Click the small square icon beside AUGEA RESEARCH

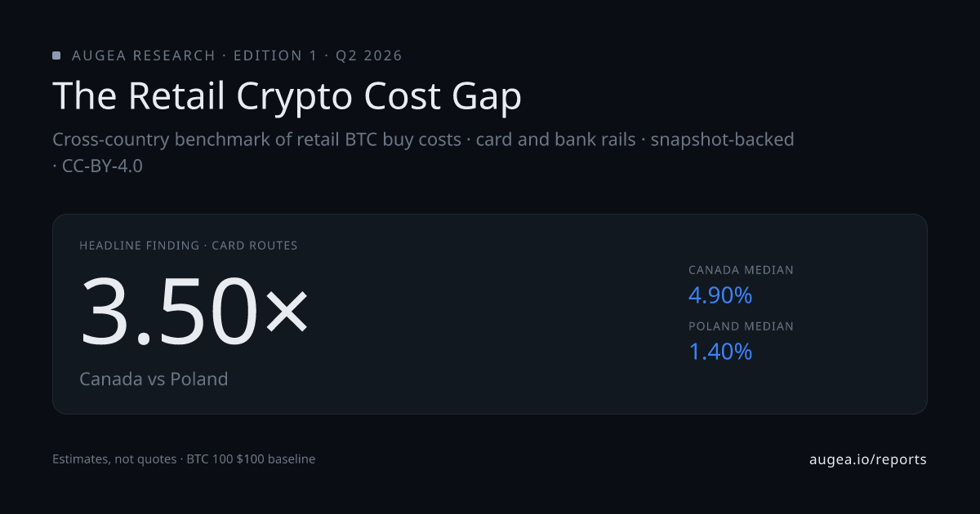[56, 55]
